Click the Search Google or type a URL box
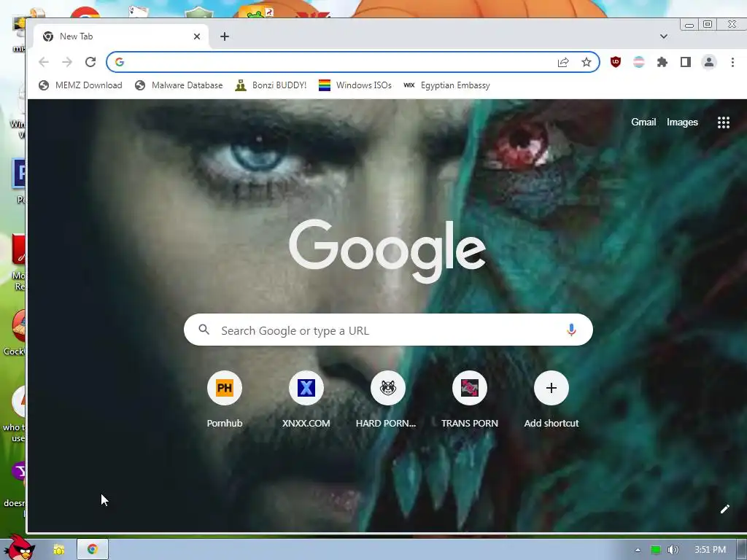 tap(388, 330)
